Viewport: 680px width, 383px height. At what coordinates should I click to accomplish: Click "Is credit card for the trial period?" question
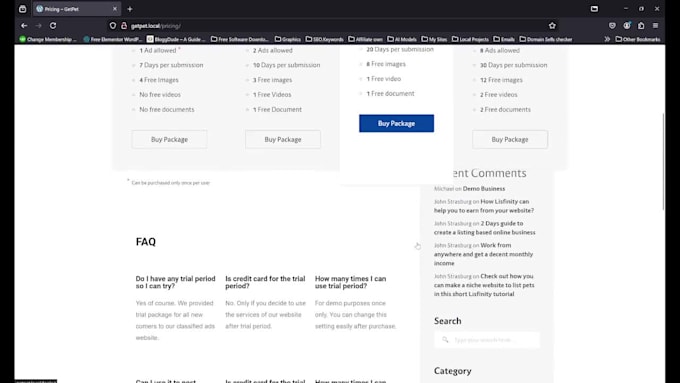[x=265, y=282]
